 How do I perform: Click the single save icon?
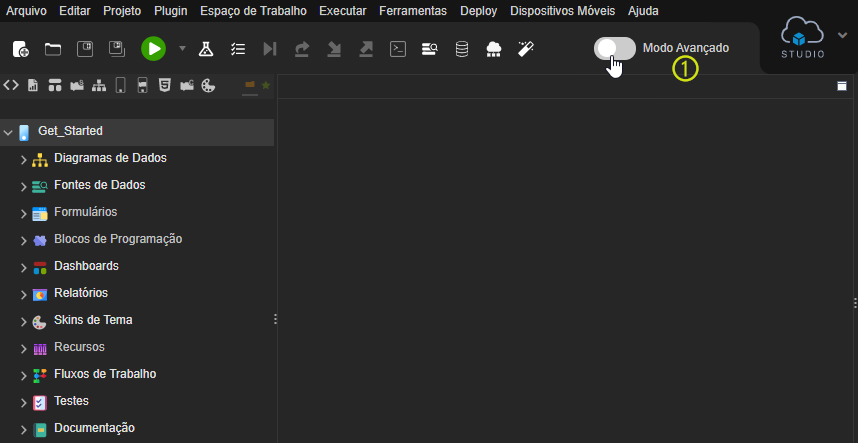click(85, 49)
